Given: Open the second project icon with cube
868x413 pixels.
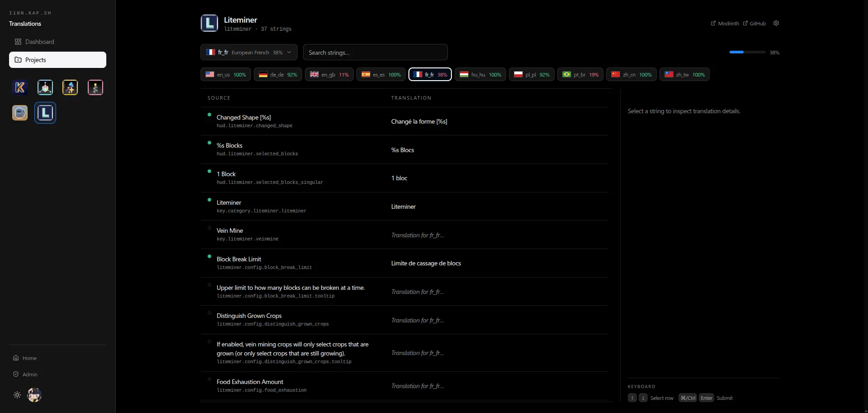Looking at the screenshot, I should [x=45, y=87].
